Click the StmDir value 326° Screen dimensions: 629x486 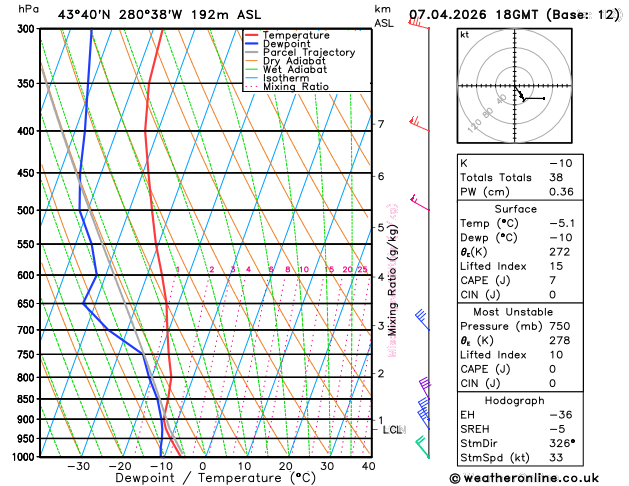coord(562,443)
